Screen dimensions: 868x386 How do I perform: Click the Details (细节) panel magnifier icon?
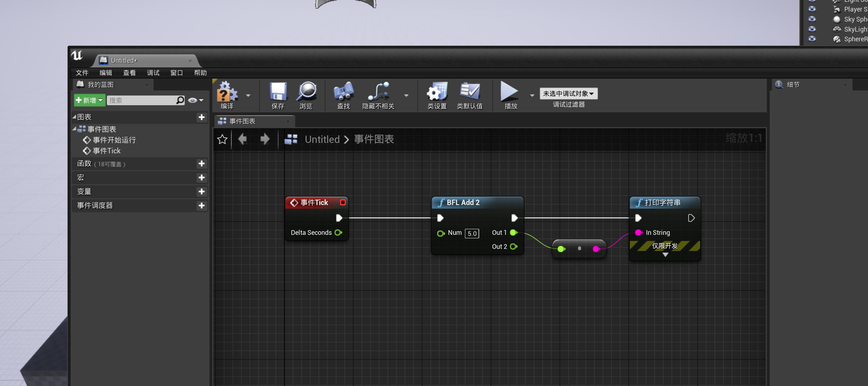[779, 84]
